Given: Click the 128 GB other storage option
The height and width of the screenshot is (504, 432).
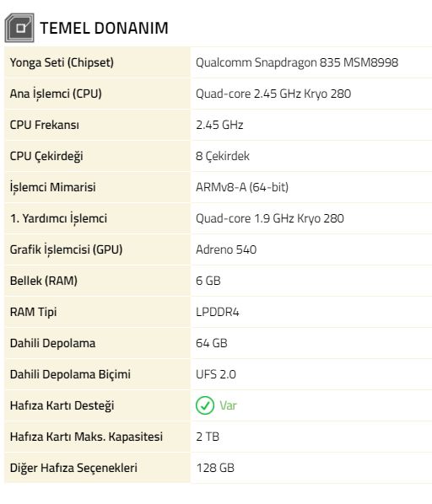Looking at the screenshot, I should click(215, 468).
